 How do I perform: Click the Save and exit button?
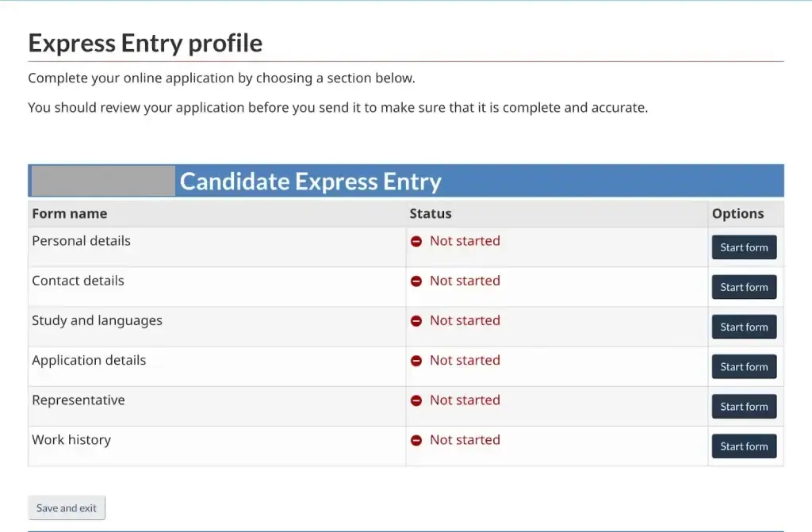coord(67,507)
